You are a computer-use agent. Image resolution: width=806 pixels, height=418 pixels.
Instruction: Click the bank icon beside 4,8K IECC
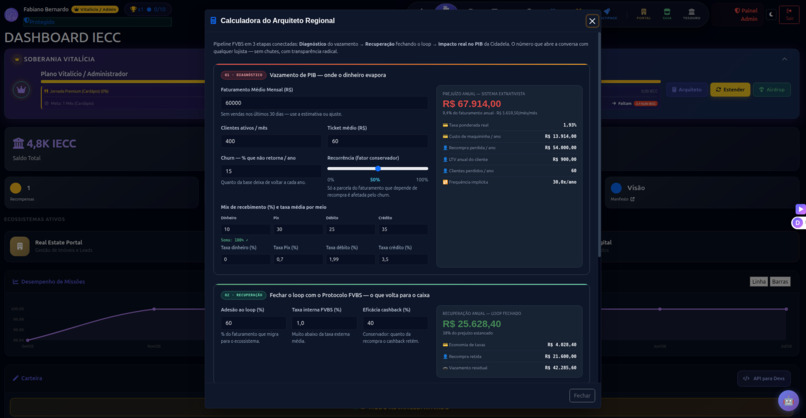pyautogui.click(x=19, y=143)
